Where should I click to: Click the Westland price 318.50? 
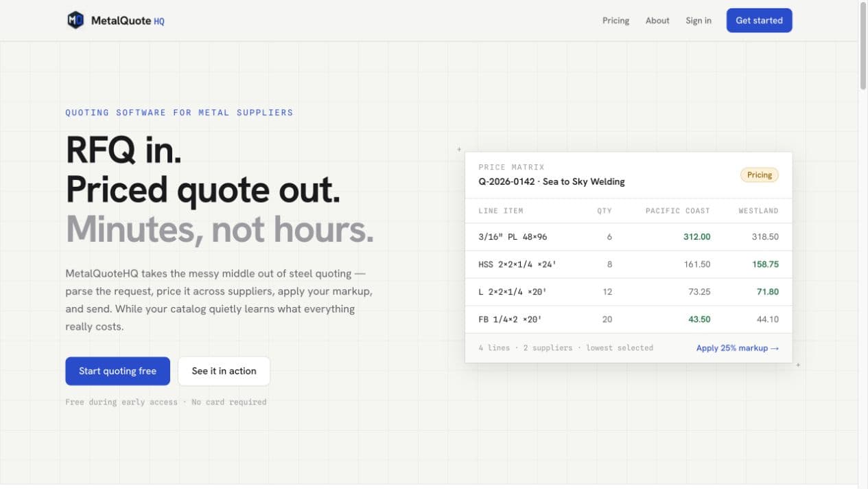pyautogui.click(x=765, y=237)
